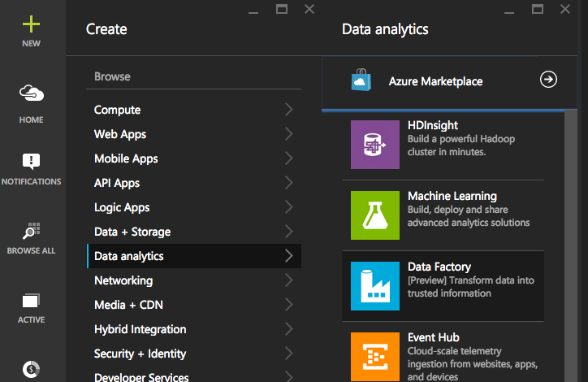Screen dimensions: 588x382
Task: Expand the Data + Storage chevron
Action: (288, 232)
